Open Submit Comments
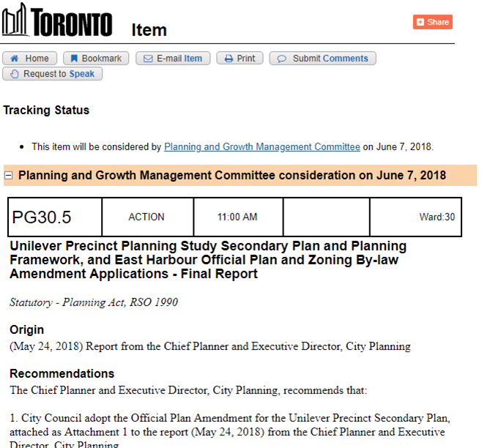 (x=323, y=59)
